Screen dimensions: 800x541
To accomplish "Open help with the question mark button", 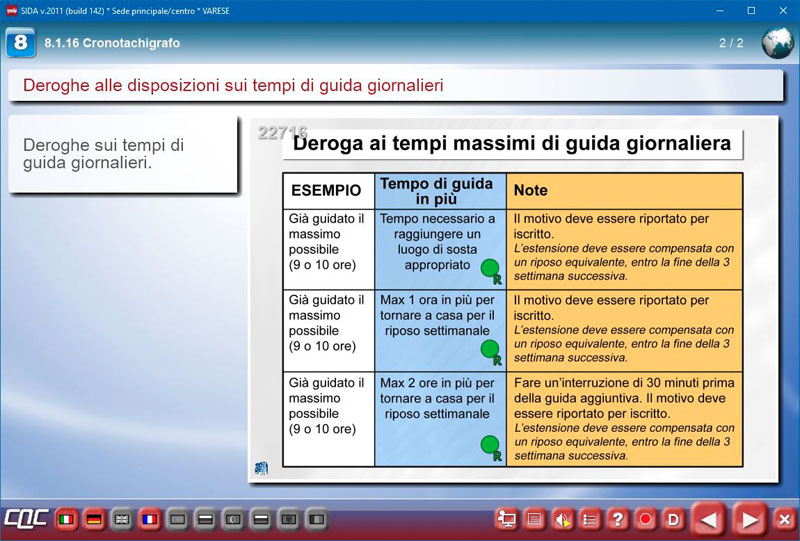I will tap(618, 519).
